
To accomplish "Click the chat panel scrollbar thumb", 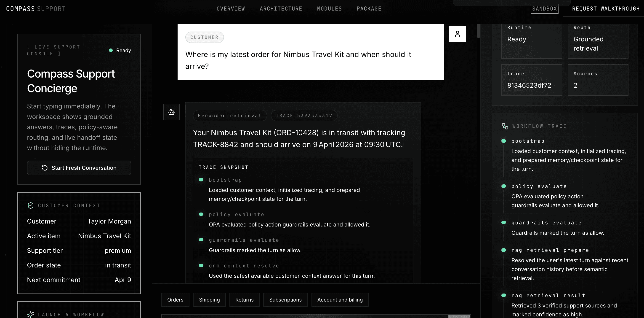I will tap(478, 31).
